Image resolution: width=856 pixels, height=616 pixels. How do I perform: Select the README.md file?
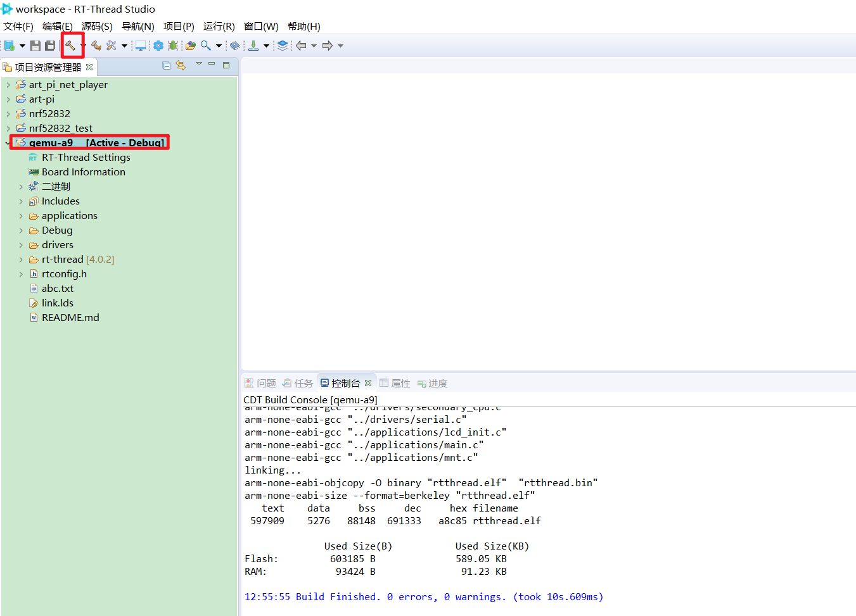[x=70, y=318]
